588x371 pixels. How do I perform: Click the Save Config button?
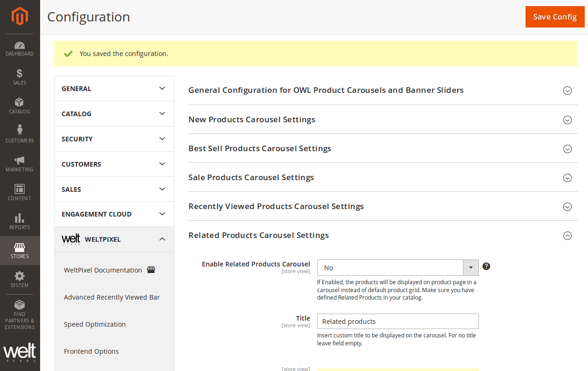[555, 17]
